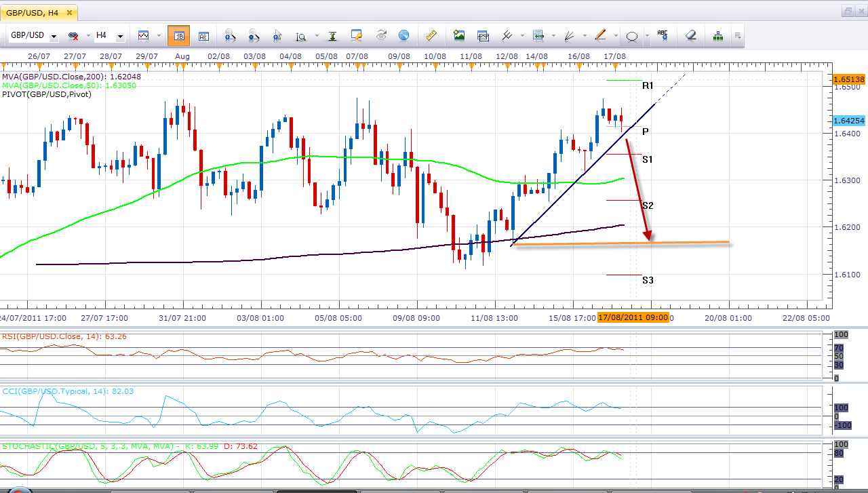Click the zoom out magnifier icon
This screenshot has height=493, width=868.
pos(254,36)
